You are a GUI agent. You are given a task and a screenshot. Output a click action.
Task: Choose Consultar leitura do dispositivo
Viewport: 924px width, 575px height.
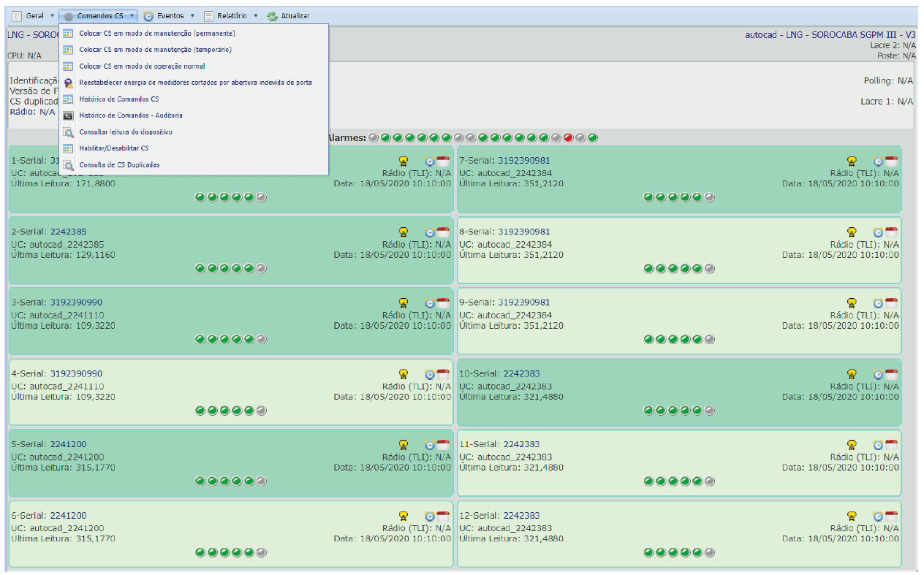[x=125, y=132]
